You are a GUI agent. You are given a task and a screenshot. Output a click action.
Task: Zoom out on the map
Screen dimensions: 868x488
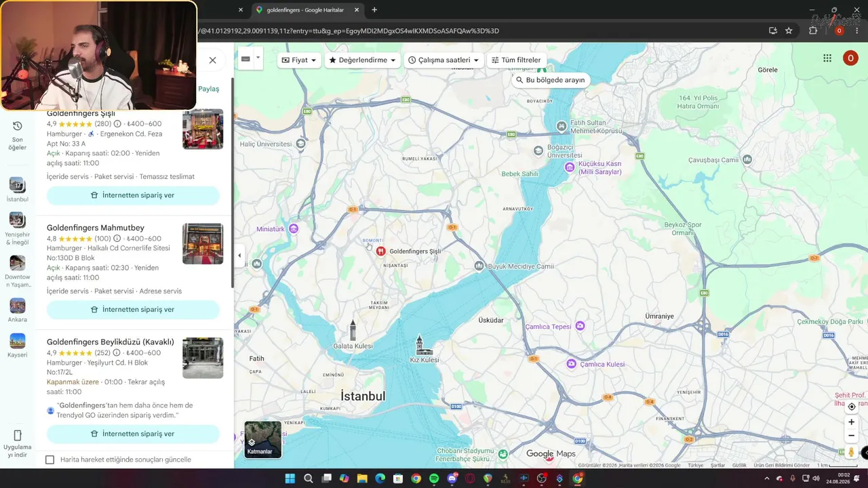pos(852,436)
